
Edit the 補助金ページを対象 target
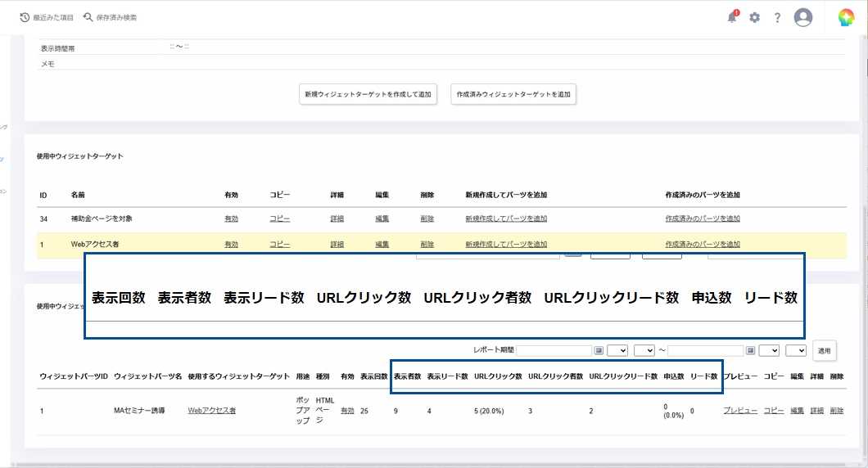point(382,219)
